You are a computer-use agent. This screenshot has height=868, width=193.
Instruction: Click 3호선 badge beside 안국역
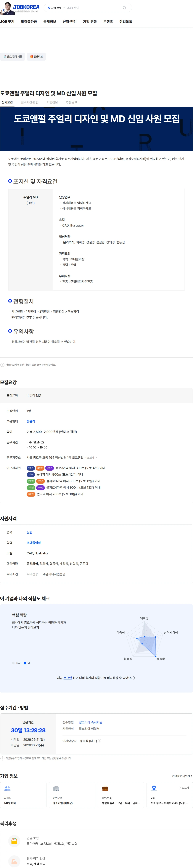[31, 494]
